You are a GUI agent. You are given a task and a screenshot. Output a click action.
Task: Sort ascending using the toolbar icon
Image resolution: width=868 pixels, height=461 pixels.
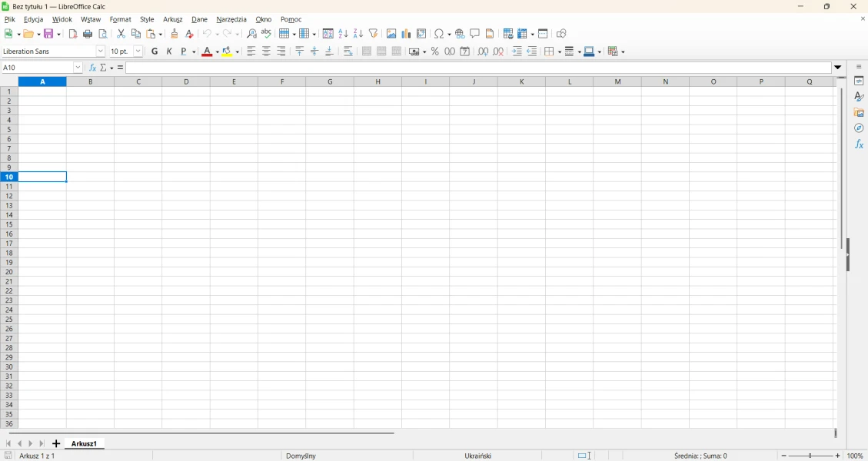pyautogui.click(x=344, y=34)
